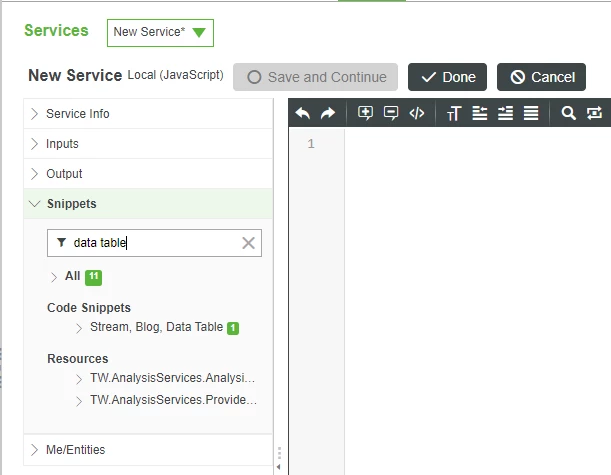The height and width of the screenshot is (475, 611).
Task: Click the text size icon in toolbar
Action: (x=454, y=113)
